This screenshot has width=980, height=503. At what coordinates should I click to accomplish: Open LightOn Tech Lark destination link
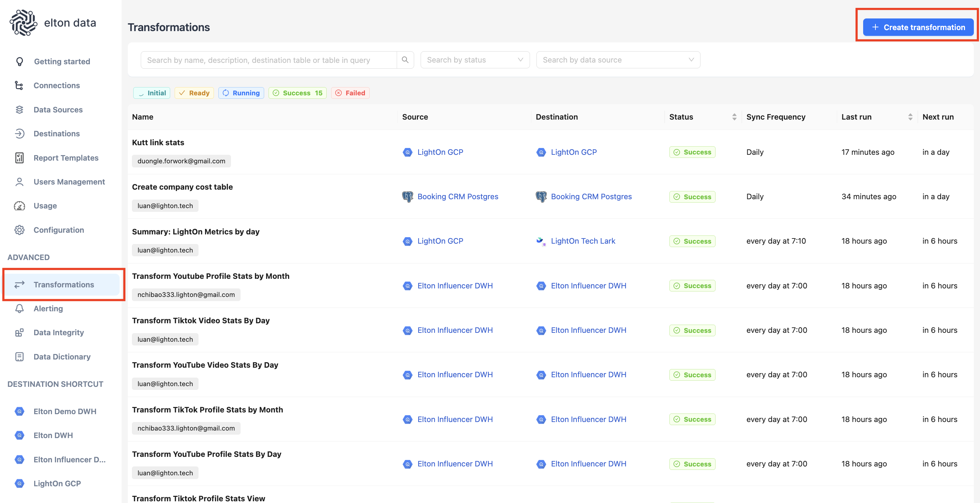tap(583, 241)
